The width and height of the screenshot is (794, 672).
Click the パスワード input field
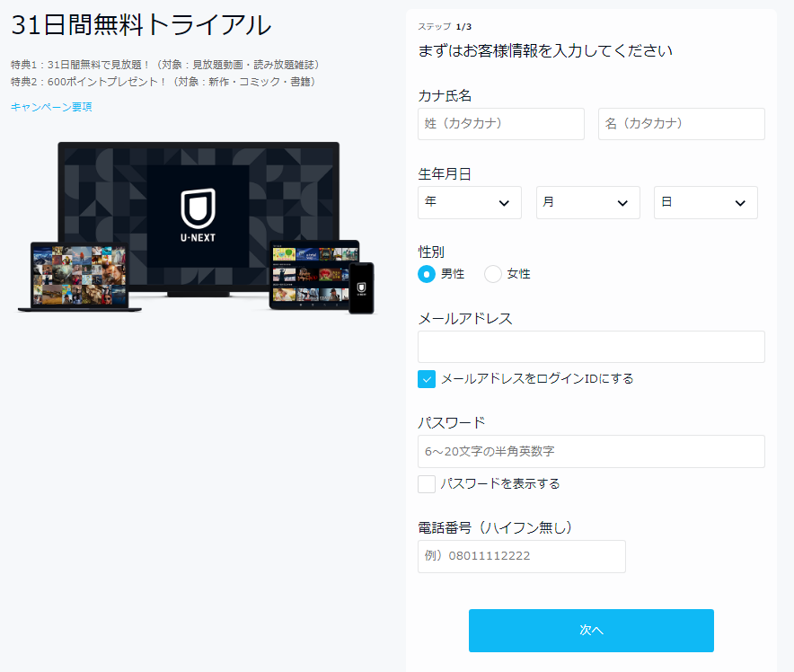tap(591, 451)
